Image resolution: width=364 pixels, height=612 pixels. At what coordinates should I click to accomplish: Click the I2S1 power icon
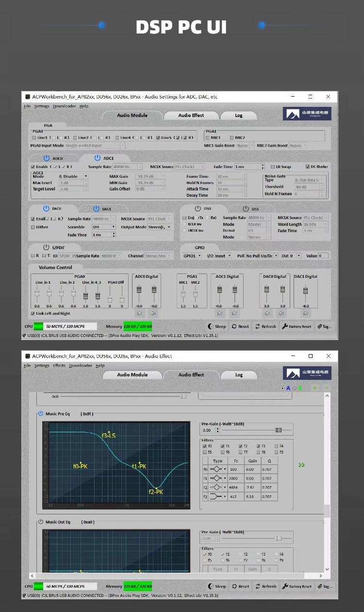246,209
